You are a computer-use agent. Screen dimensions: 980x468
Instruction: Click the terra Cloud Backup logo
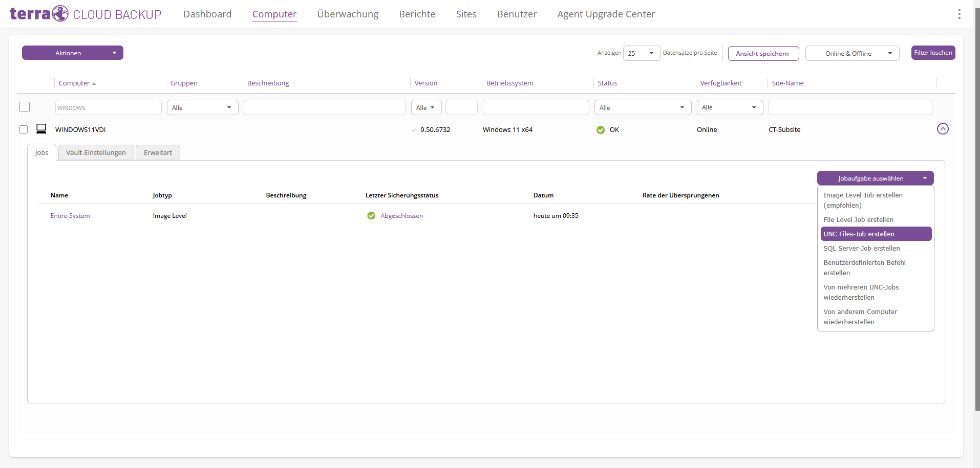coord(86,14)
